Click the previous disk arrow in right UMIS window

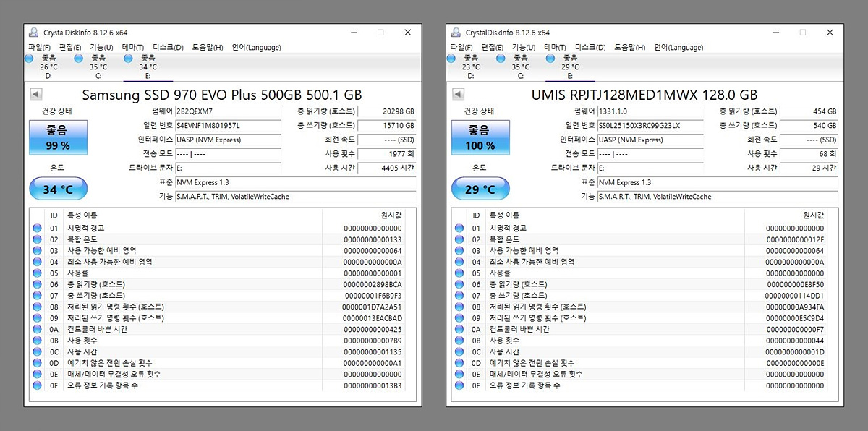click(x=458, y=95)
